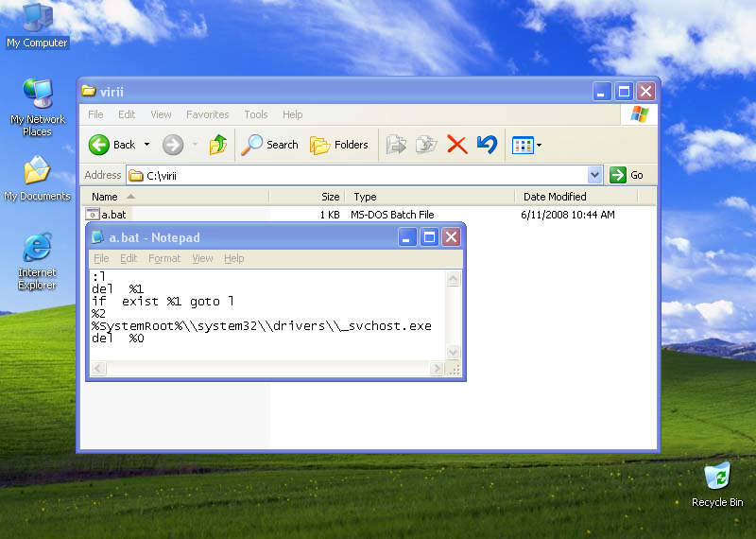The image size is (756, 539).
Task: Open the Views dropdown arrow
Action: [539, 145]
